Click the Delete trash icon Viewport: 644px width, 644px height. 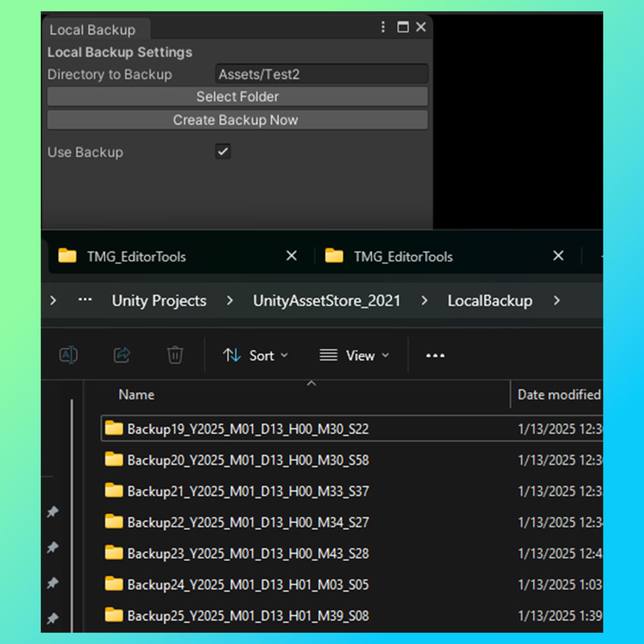(175, 354)
